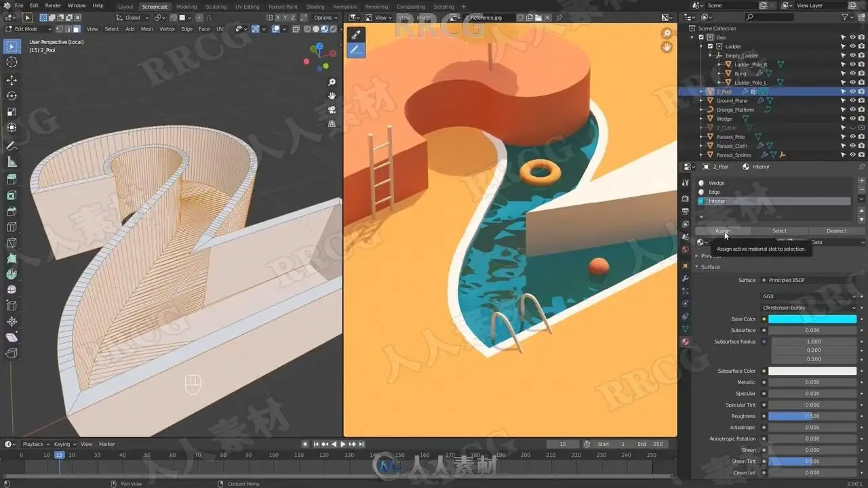Uncheck the Ladder collection checkbox
Screen dimensions: 868x488
point(710,46)
